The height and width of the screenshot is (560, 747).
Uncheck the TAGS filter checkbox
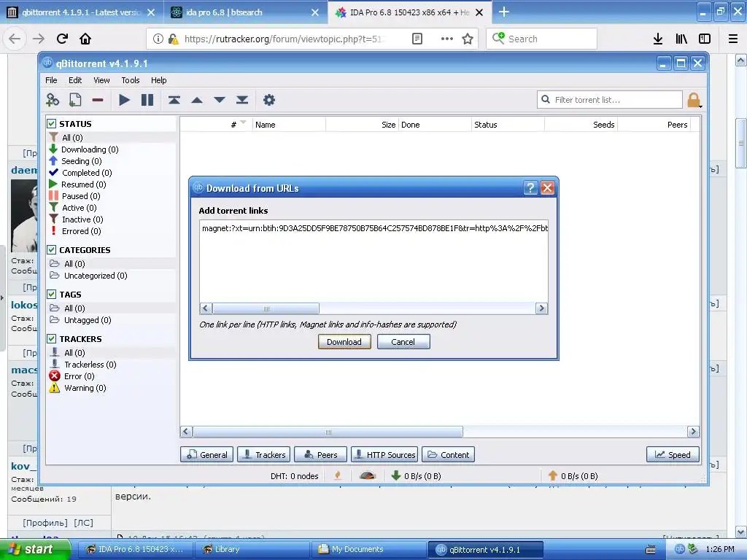pos(52,295)
